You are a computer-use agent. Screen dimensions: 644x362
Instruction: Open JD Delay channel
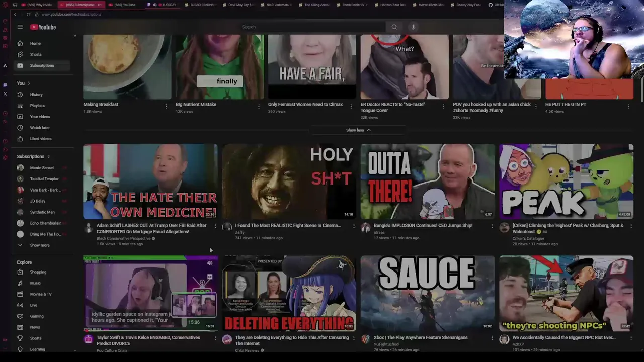coord(42,201)
